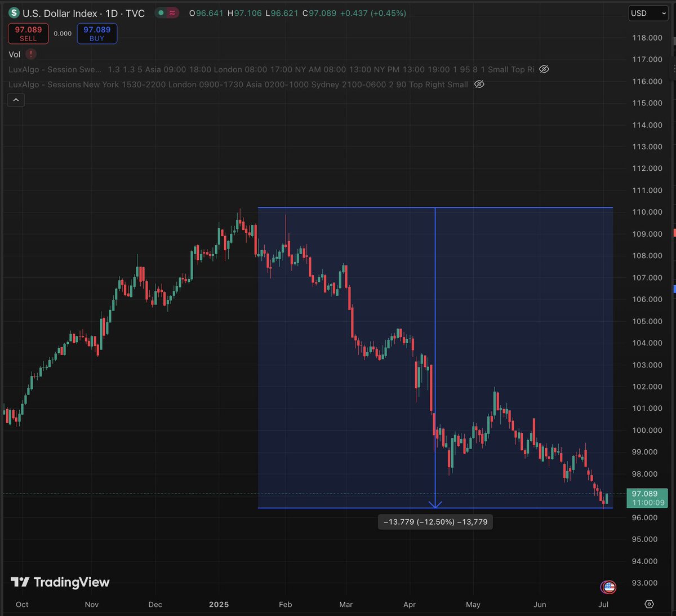Open the USD currency dropdown
This screenshot has width=676, height=616.
coord(648,13)
